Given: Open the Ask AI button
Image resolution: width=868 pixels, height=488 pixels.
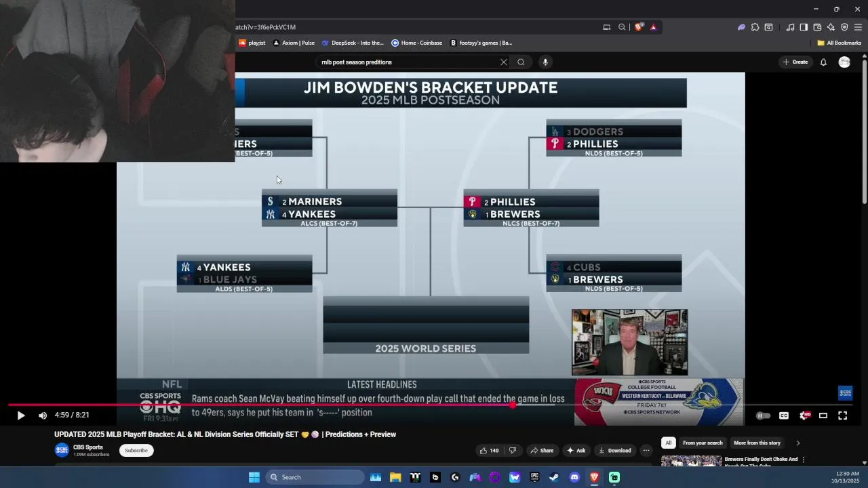Looking at the screenshot, I should (576, 450).
